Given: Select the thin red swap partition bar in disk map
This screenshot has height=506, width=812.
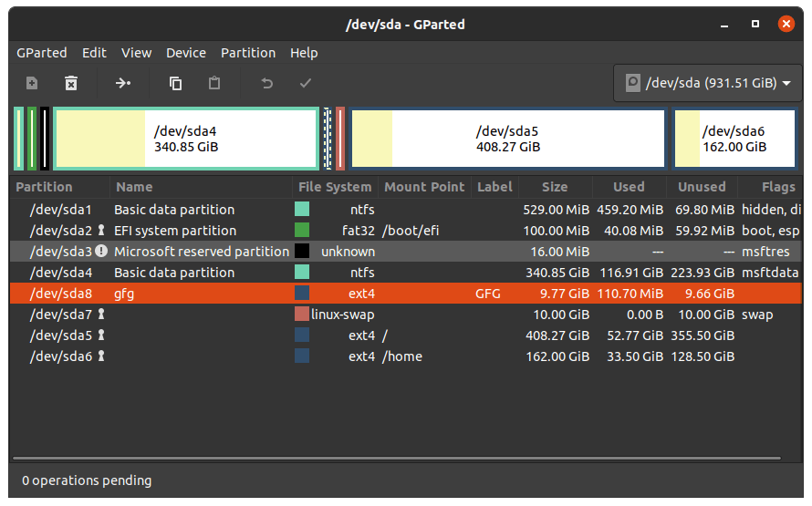Looking at the screenshot, I should 340,139.
